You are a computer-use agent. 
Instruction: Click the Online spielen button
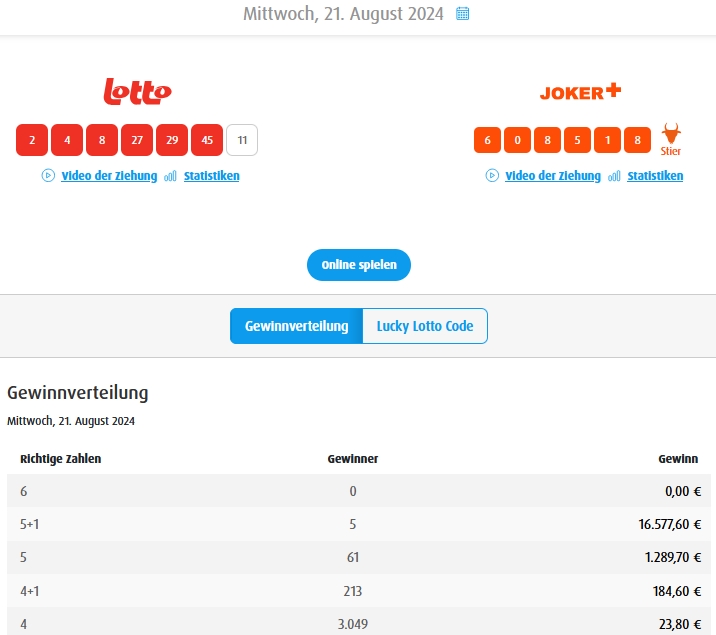[359, 265]
